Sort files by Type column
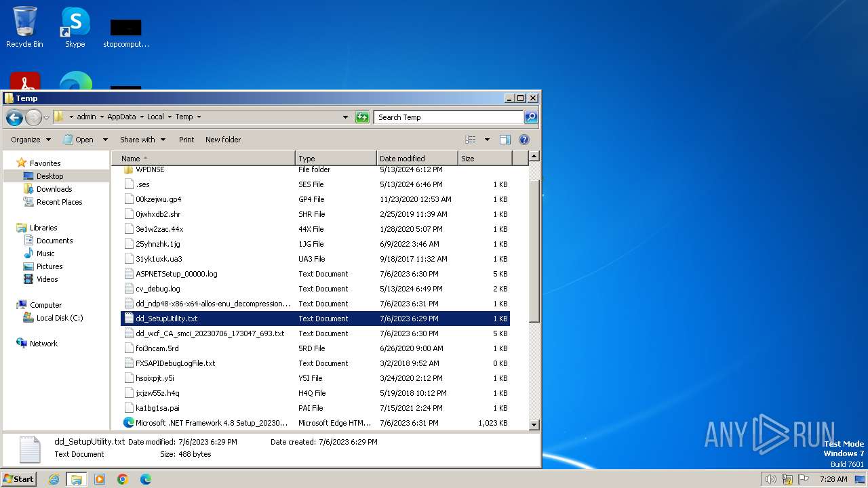The height and width of the screenshot is (488, 868). (336, 159)
